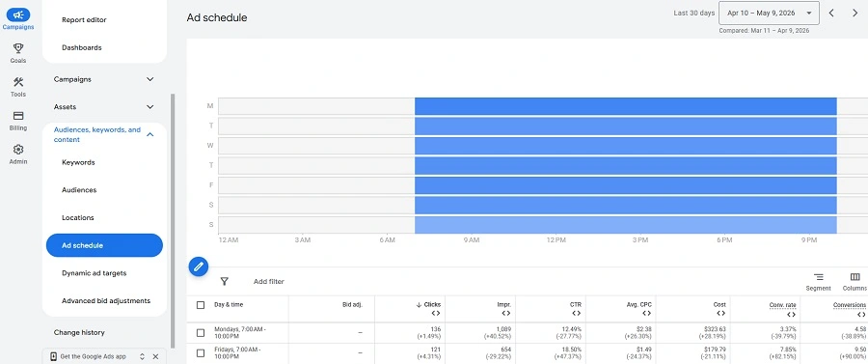Click the filter funnel icon
This screenshot has width=868, height=364.
[224, 282]
